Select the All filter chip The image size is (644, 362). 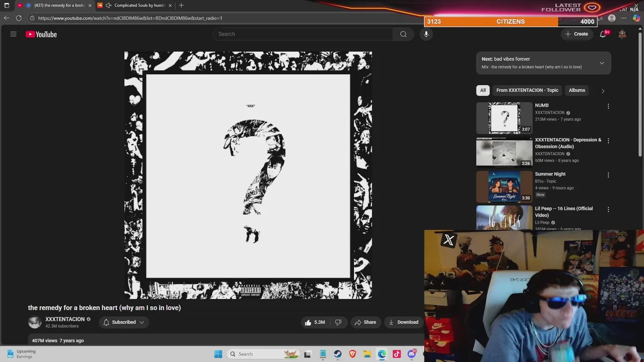point(483,90)
